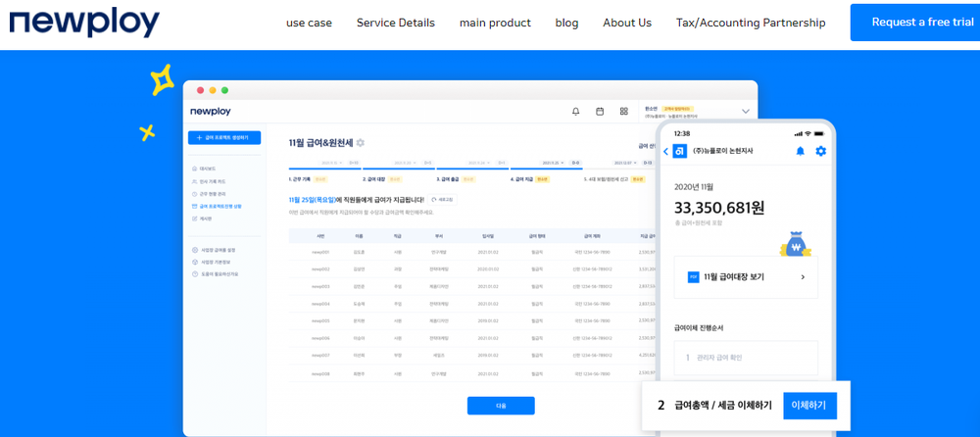Select step 2 payroll ledger tab
The width and height of the screenshot is (980, 437).
point(382,179)
